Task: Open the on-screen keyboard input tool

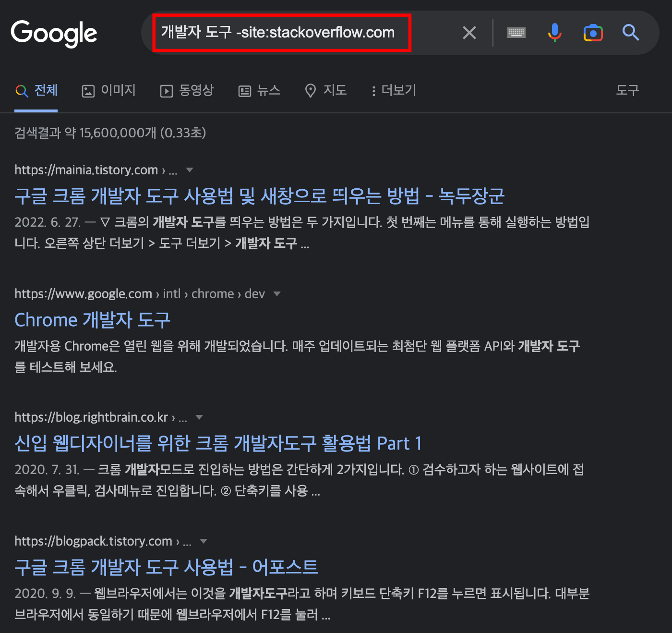Action: click(x=516, y=33)
